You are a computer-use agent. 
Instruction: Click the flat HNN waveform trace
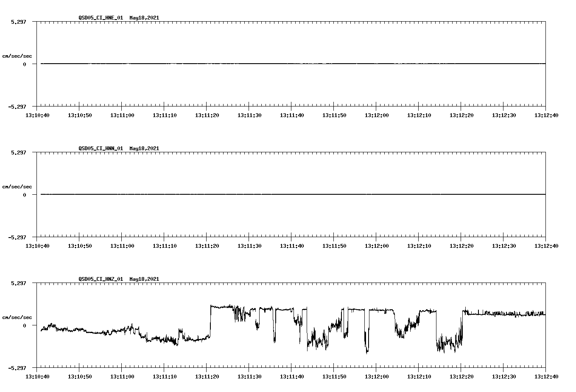point(254,195)
